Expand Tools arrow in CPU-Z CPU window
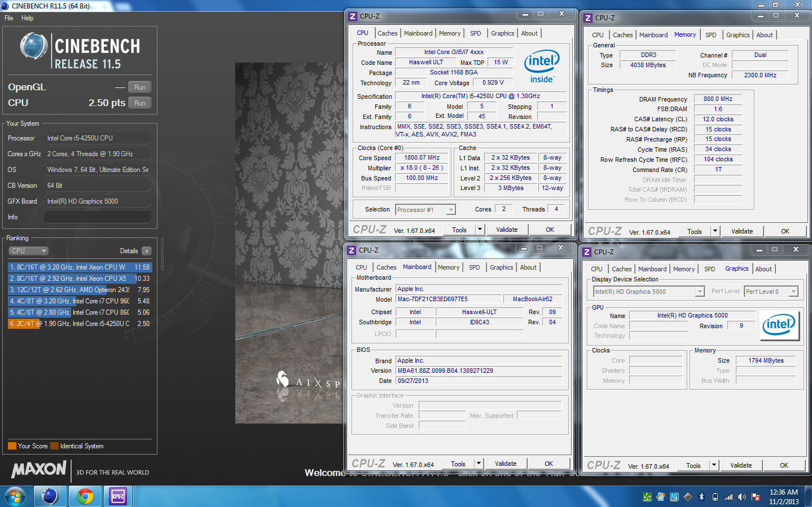This screenshot has height=507, width=812. click(480, 230)
